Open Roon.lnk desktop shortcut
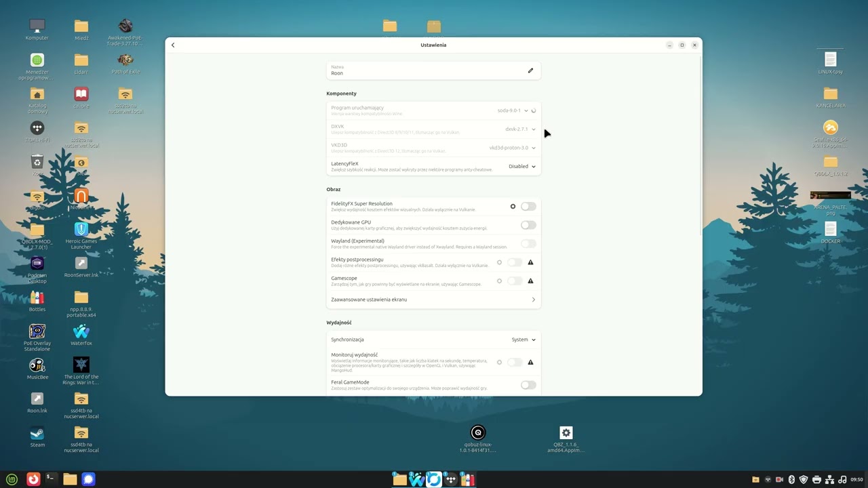 pos(37,403)
